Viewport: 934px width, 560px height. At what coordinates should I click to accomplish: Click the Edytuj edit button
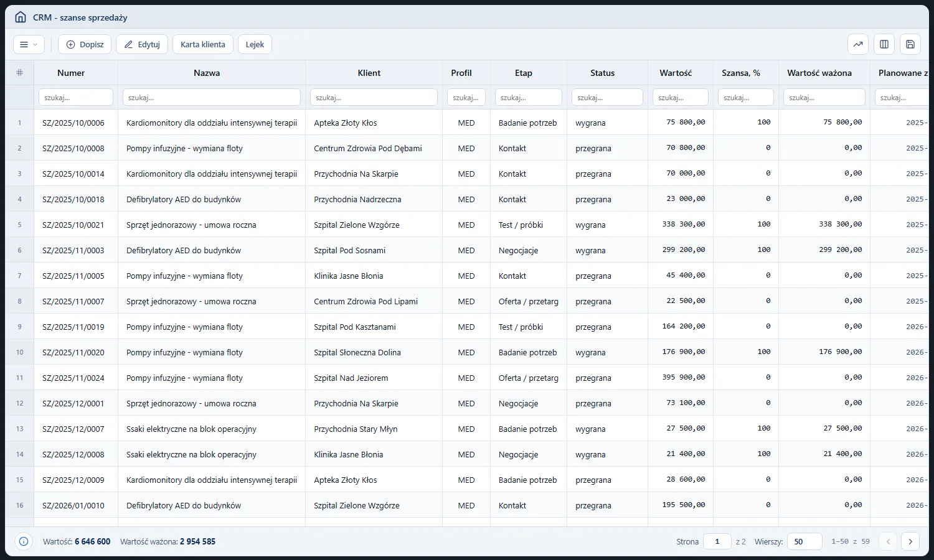click(x=142, y=44)
